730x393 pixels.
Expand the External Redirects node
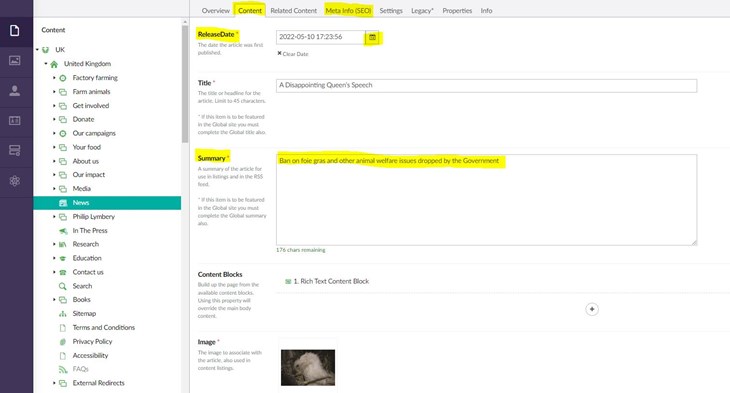pyautogui.click(x=54, y=383)
